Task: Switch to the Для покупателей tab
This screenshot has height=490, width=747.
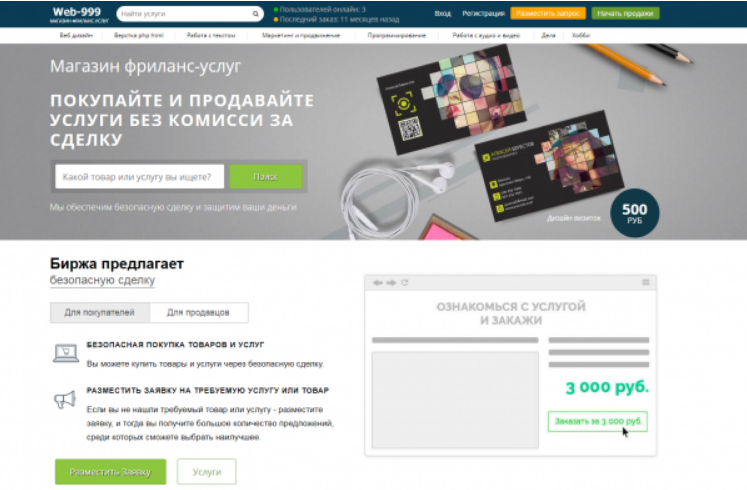Action: [x=100, y=312]
